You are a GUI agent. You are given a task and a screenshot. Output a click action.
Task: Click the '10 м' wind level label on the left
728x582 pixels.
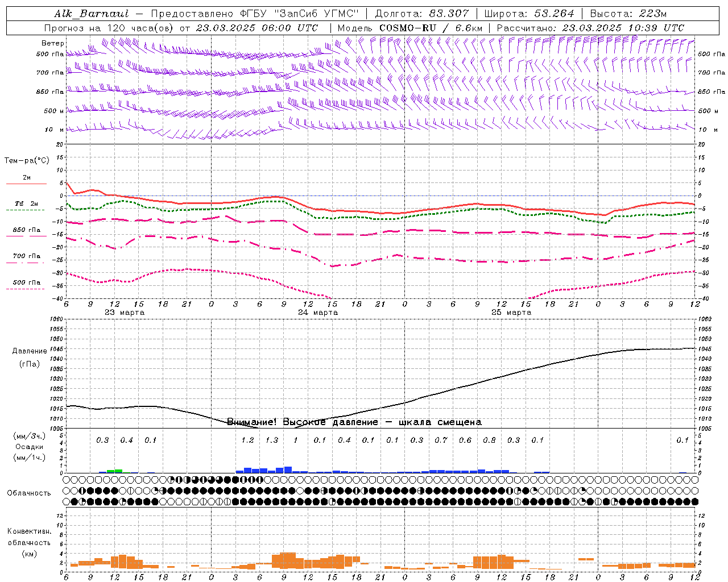55,130
